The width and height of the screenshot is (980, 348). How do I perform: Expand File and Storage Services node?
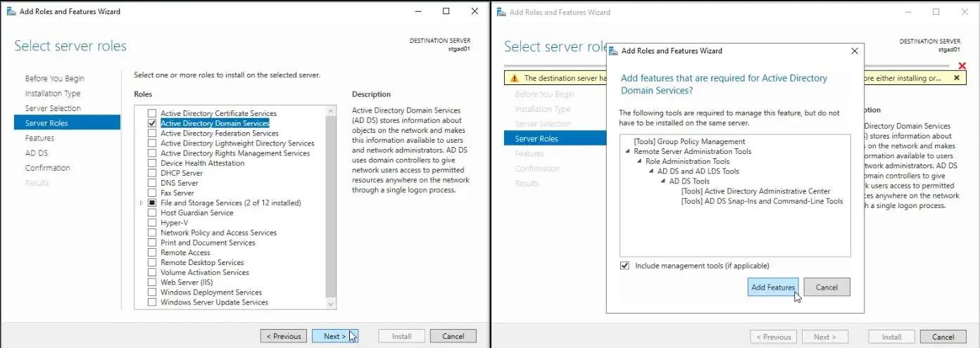(142, 202)
